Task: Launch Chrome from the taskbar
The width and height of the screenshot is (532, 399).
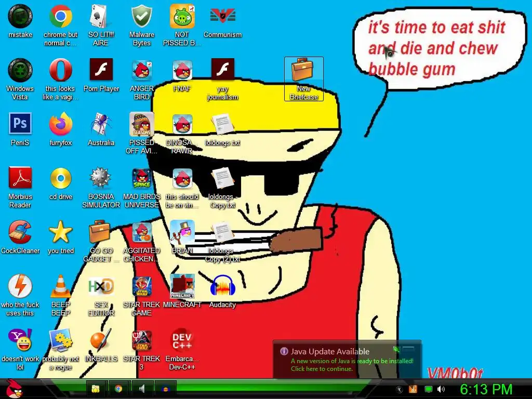Action: click(x=118, y=389)
